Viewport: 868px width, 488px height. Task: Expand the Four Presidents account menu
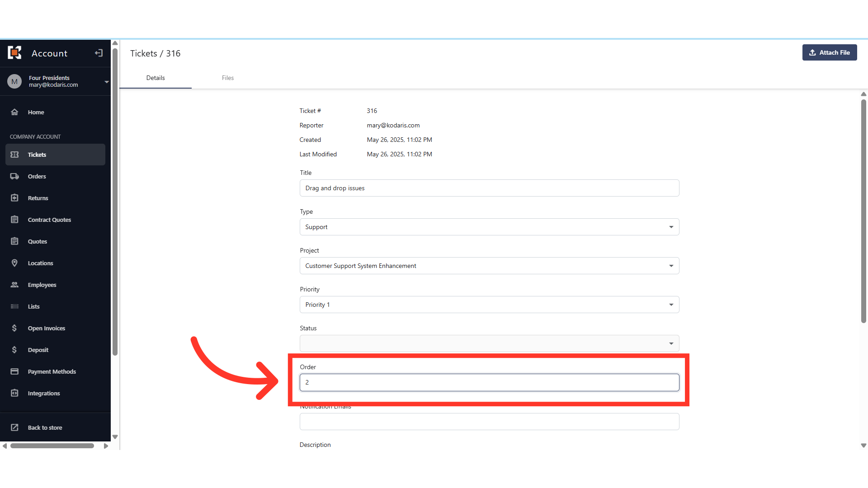coord(106,82)
